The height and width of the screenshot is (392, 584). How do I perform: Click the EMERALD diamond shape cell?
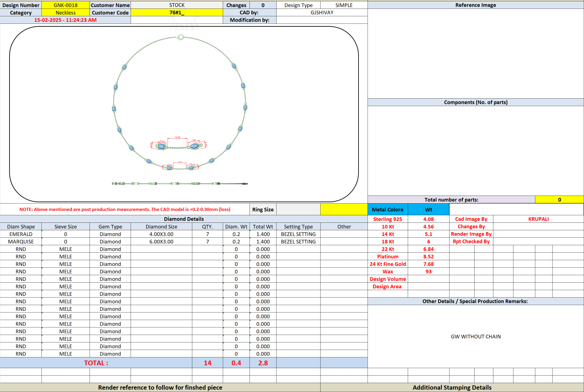(21, 234)
